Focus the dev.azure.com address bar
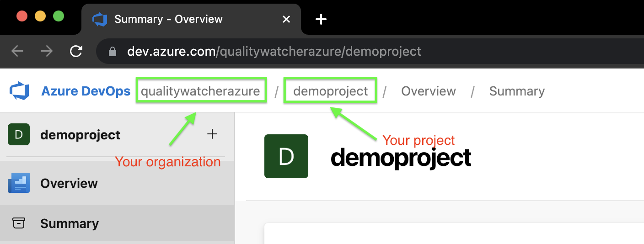 point(370,51)
